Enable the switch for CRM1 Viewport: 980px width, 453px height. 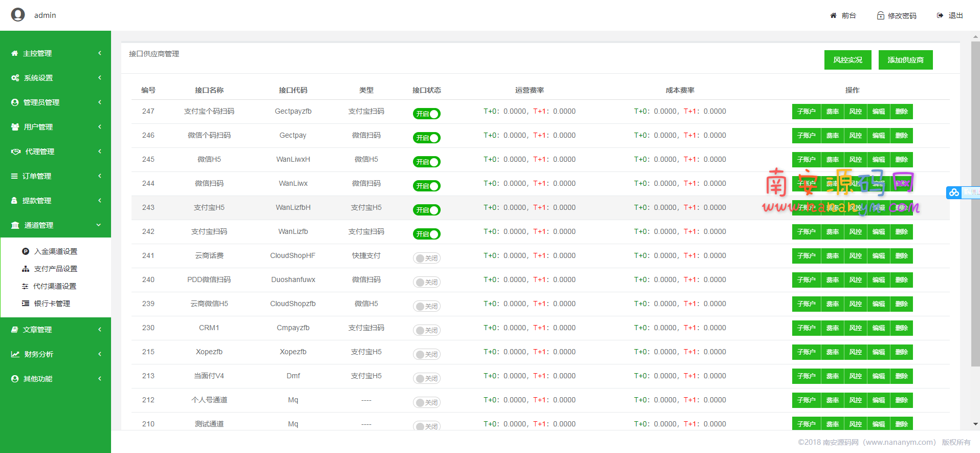pyautogui.click(x=427, y=330)
